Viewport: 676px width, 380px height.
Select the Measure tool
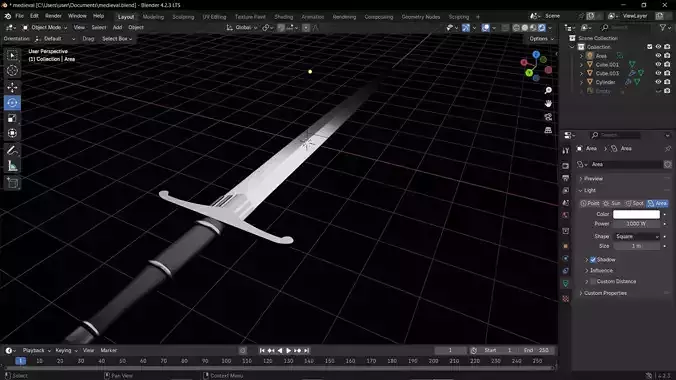[12, 166]
